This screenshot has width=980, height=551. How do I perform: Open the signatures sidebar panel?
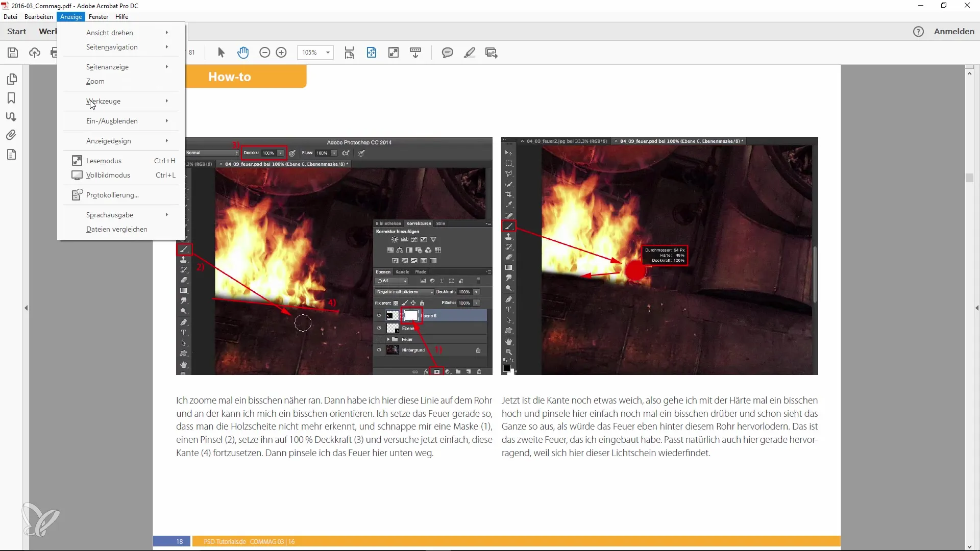11,116
